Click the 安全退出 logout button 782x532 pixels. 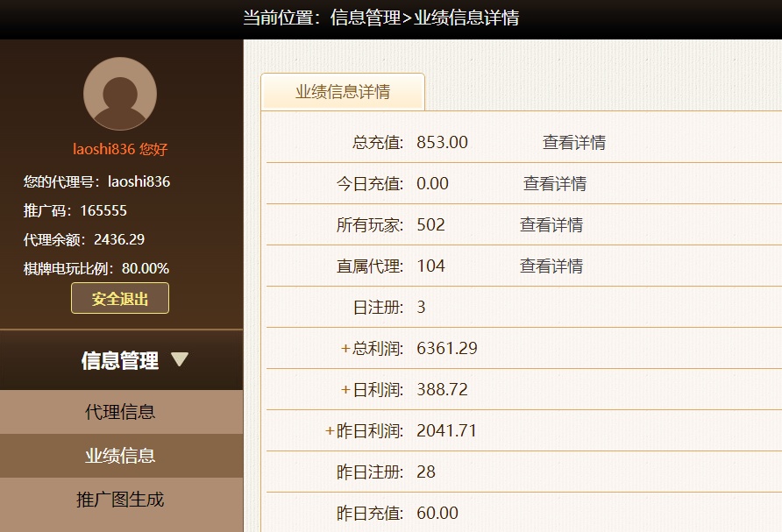(119, 298)
